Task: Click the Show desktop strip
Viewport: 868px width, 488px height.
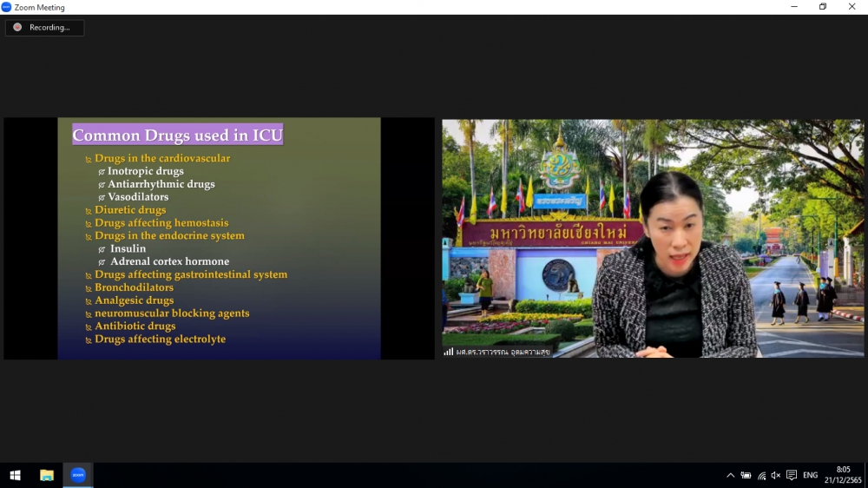Action: pyautogui.click(x=865, y=475)
